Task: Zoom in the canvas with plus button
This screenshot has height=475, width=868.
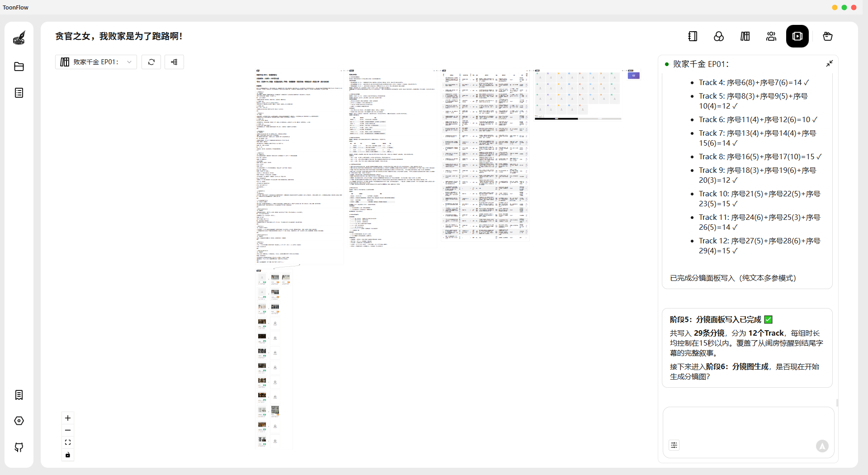Action: pyautogui.click(x=68, y=418)
